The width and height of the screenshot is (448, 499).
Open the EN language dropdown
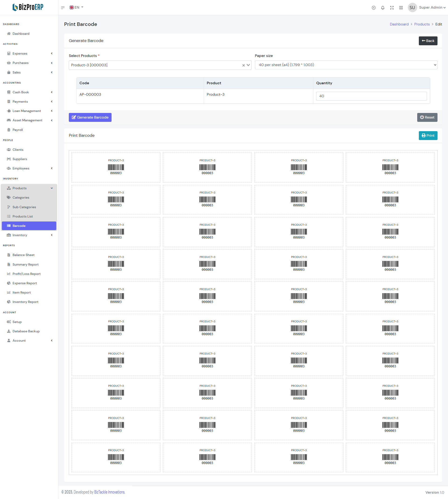click(x=77, y=7)
